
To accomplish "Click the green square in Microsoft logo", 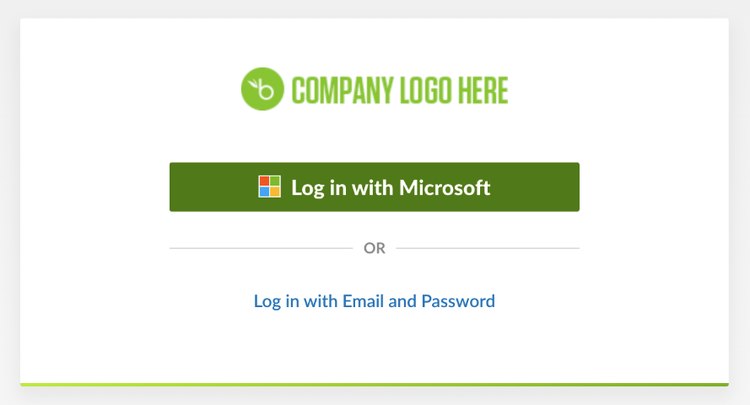I will pos(275,181).
